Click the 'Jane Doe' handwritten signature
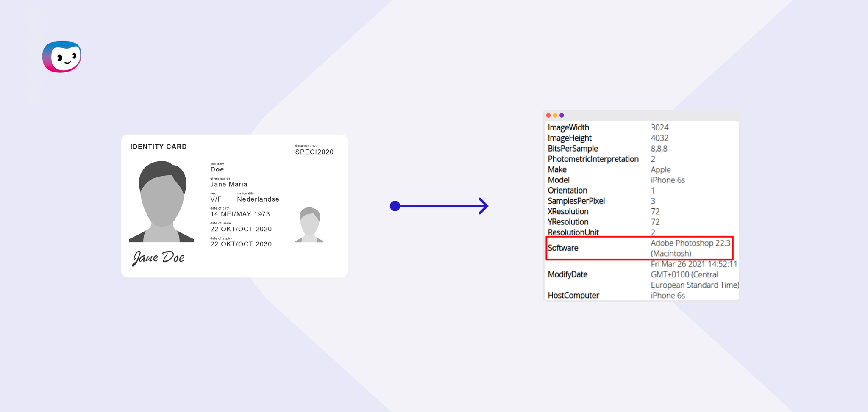Viewport: 868px width, 412px height. (x=159, y=257)
